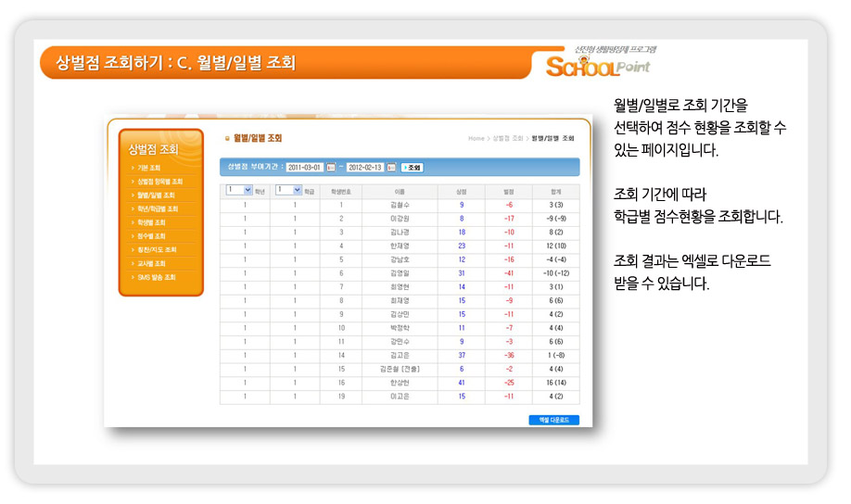Open 상벌점 항목별 조회 in sidebar
The height and width of the screenshot is (504, 851).
click(x=159, y=182)
